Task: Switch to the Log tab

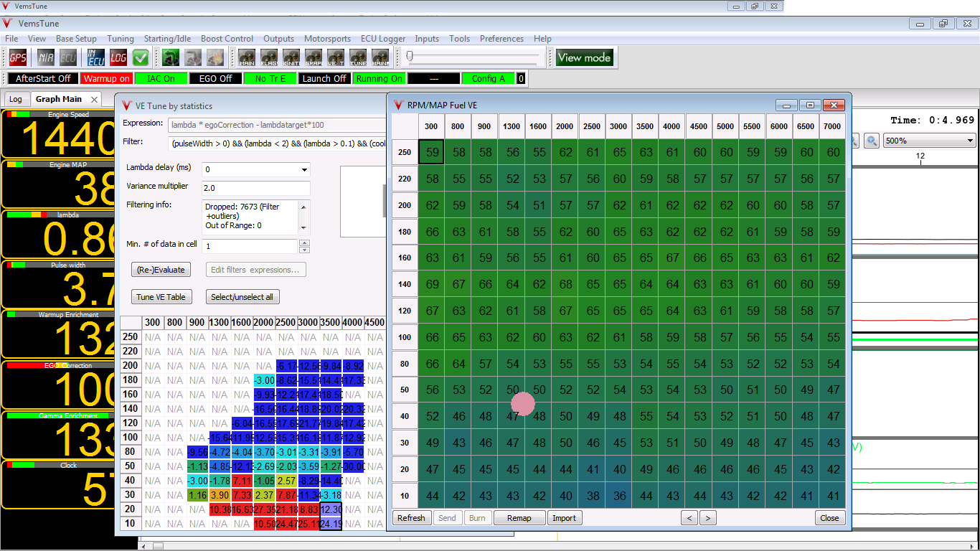Action: tap(15, 99)
